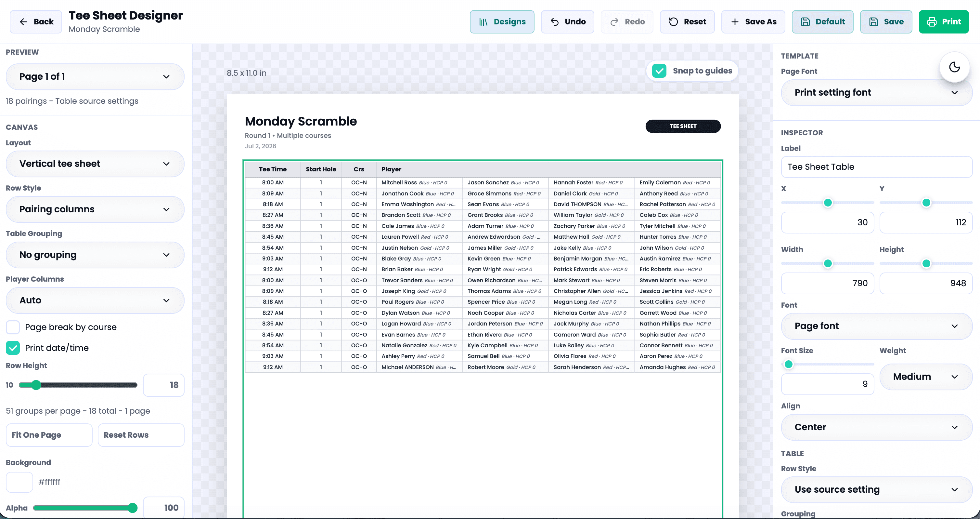This screenshot has width=980, height=519.
Task: Click the Width field showing 790
Action: pyautogui.click(x=828, y=283)
